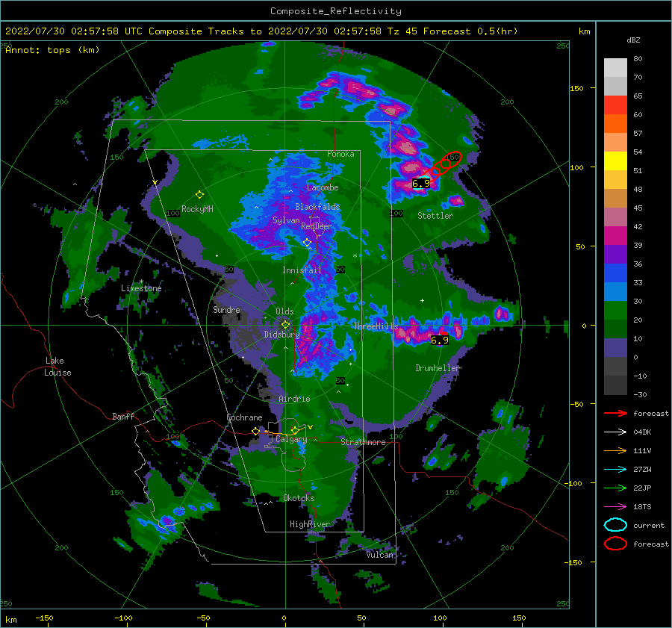Click the Drumheller town label
The image size is (672, 628).
438,368
